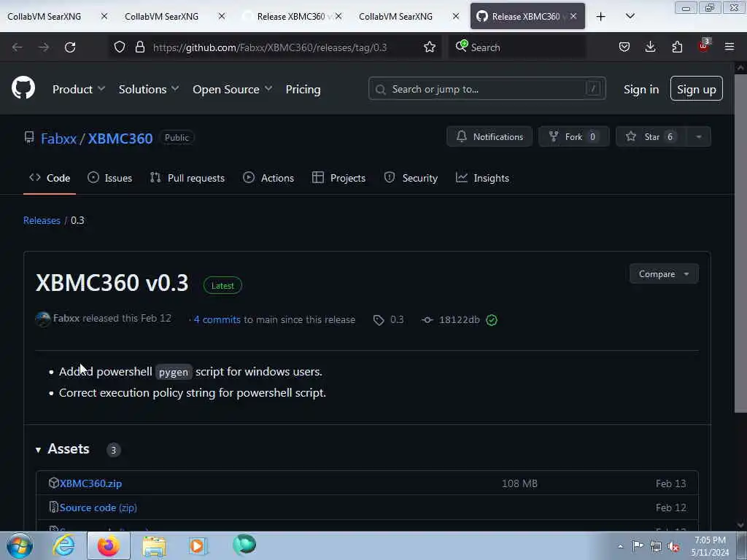Click the green verified check icon
This screenshot has height=560, width=747.
pyautogui.click(x=492, y=320)
